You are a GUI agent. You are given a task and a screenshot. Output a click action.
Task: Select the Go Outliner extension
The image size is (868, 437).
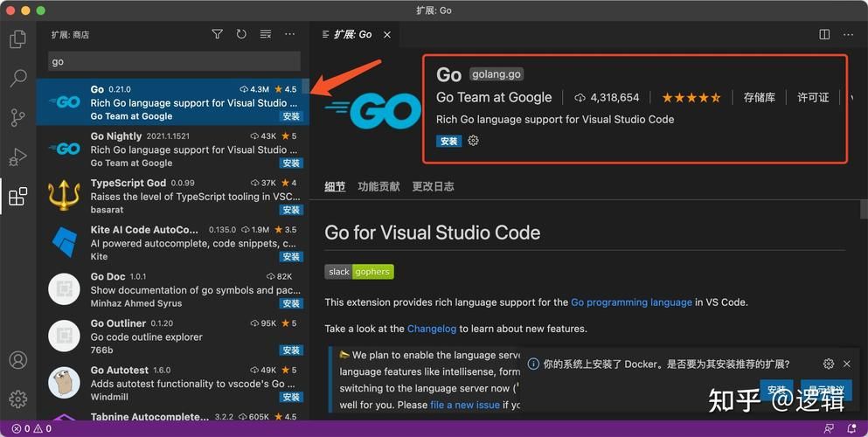173,336
